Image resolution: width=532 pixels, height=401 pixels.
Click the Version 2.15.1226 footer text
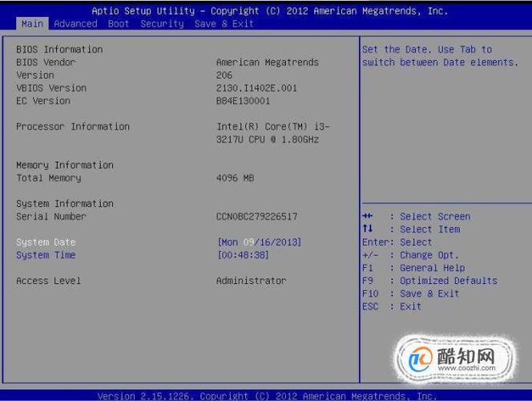point(267,396)
